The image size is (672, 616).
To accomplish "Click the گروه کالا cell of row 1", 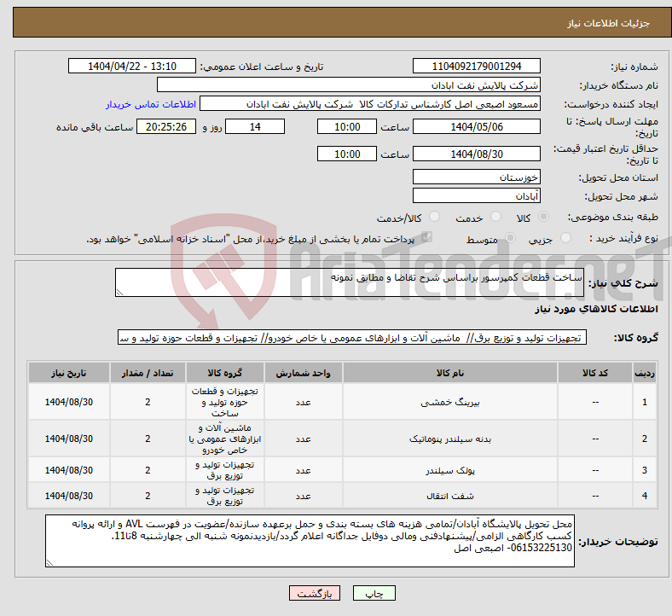I will [225, 402].
